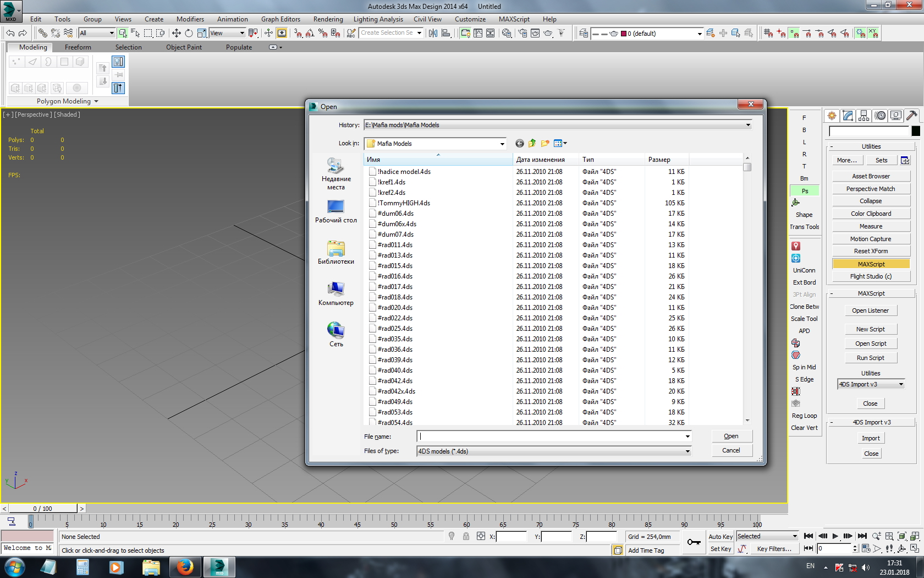Open the Rendering menu
Screen dimensions: 924x578
pos(328,19)
